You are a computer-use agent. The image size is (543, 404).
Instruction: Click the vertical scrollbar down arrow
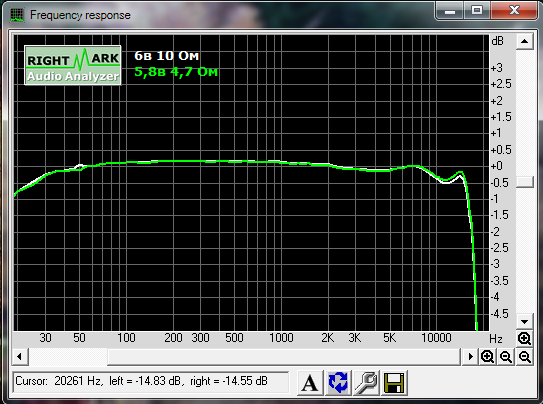click(524, 322)
